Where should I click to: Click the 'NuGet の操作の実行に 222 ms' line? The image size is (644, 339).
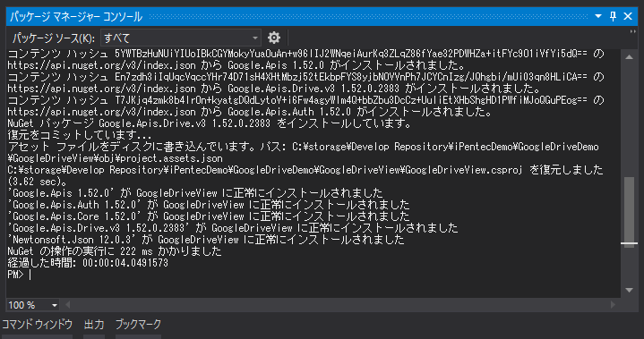tap(115, 250)
